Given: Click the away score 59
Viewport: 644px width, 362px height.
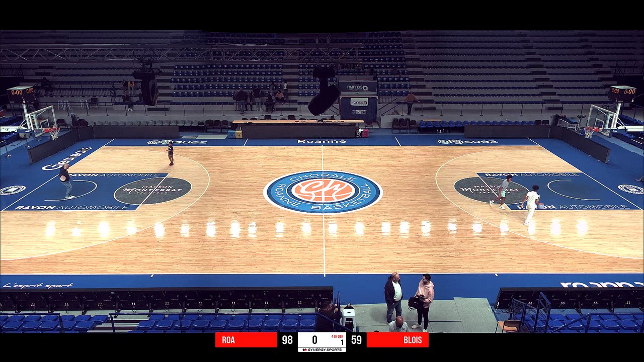Looking at the screenshot, I should coord(356,340).
